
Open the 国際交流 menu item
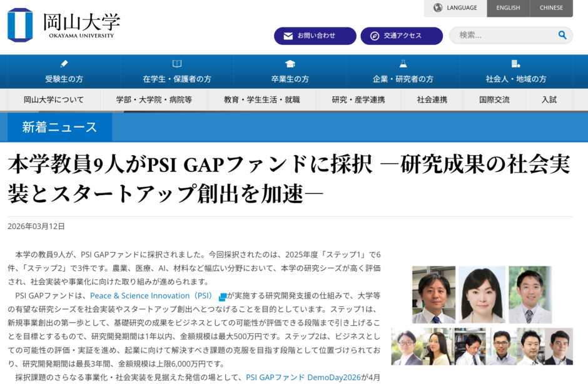pyautogui.click(x=494, y=100)
